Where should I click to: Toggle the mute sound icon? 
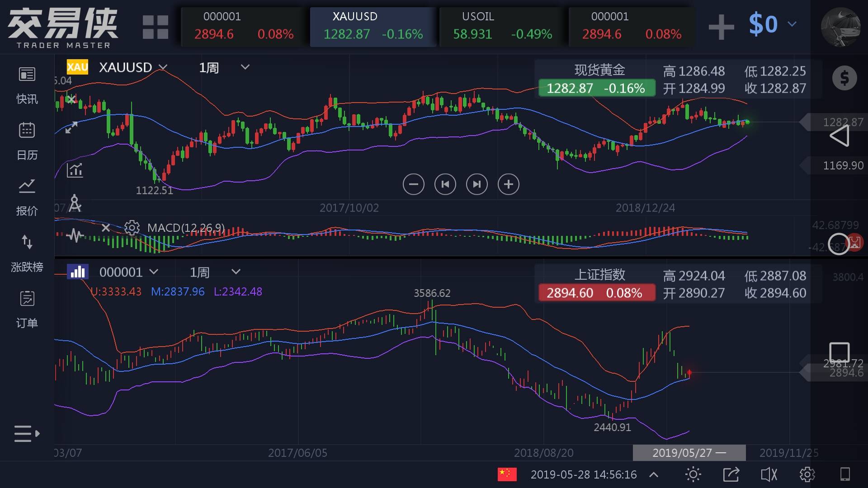click(x=769, y=474)
